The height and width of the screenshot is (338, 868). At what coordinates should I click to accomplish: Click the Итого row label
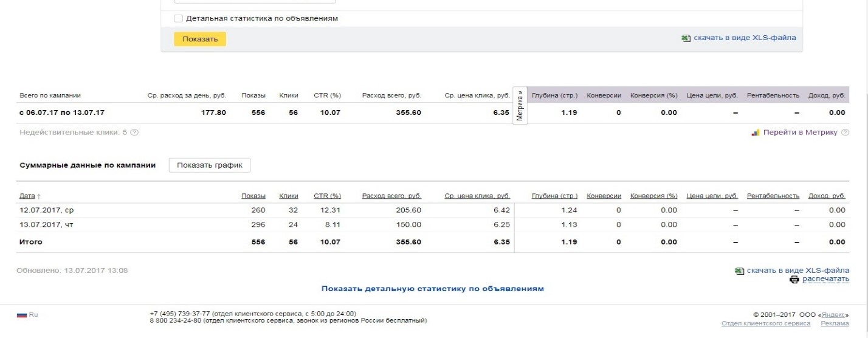[x=31, y=242]
